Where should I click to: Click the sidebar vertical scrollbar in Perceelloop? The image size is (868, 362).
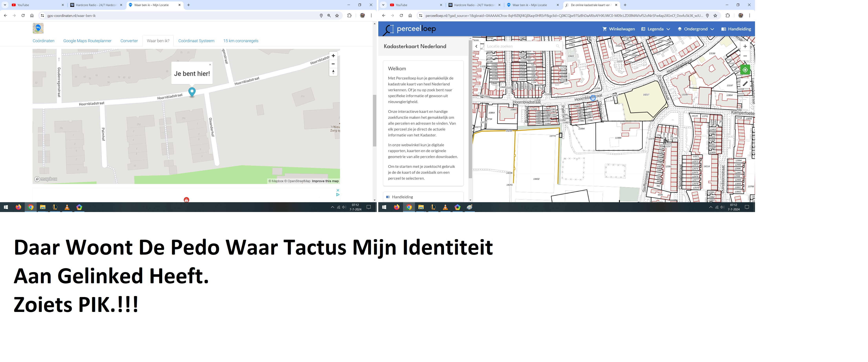[470, 108]
